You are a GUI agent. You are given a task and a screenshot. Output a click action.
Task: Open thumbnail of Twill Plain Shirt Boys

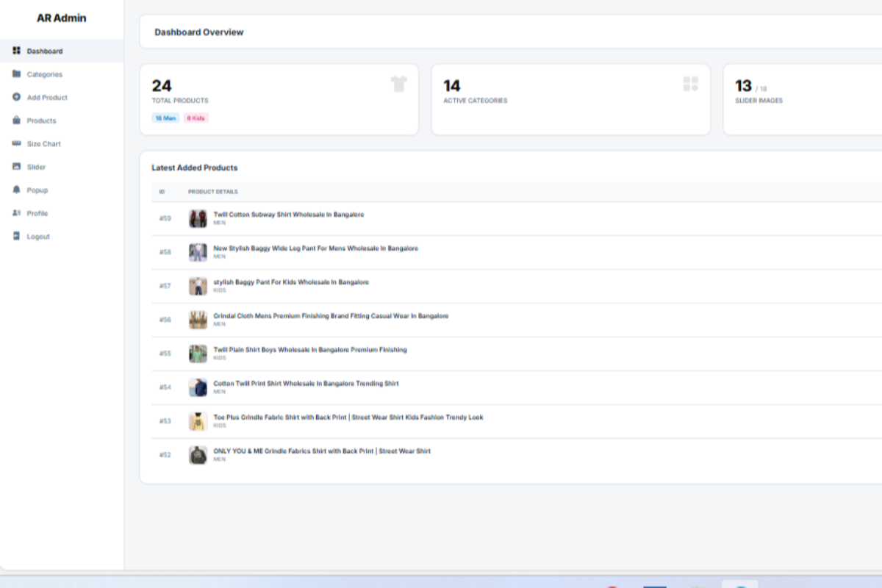[198, 354]
